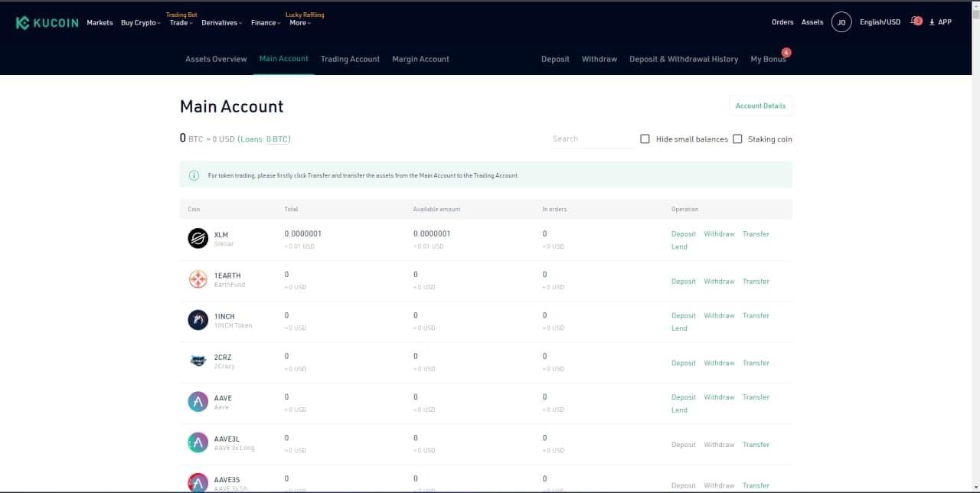
Task: Switch to the Trading Account tab
Action: coord(350,59)
